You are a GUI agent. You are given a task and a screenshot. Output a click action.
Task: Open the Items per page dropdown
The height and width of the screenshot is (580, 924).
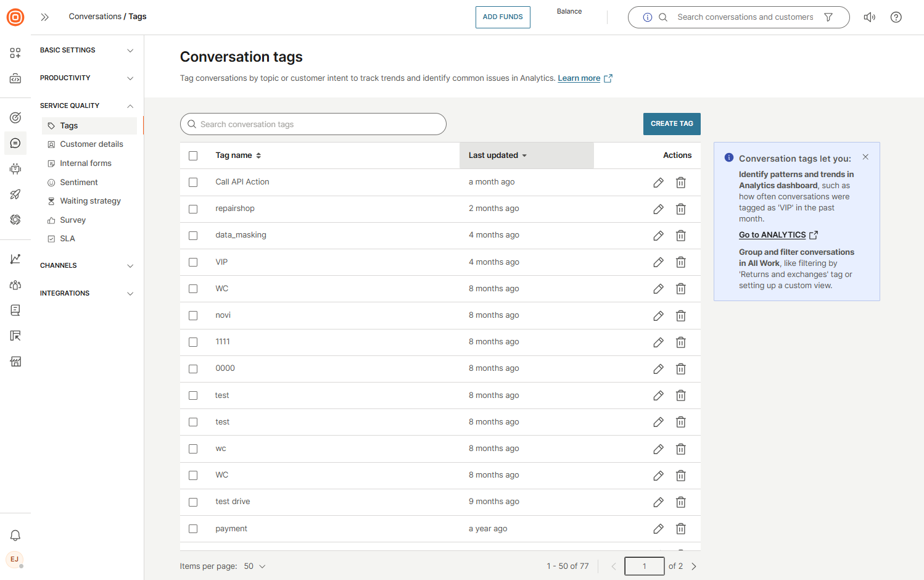pyautogui.click(x=254, y=566)
